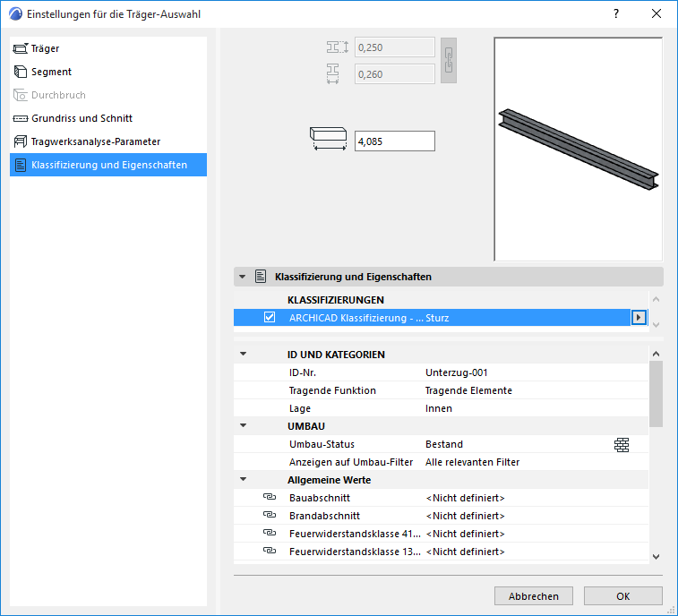Set Feuerwiderstandsklasse 13... value
This screenshot has height=616, width=678.
click(x=465, y=552)
